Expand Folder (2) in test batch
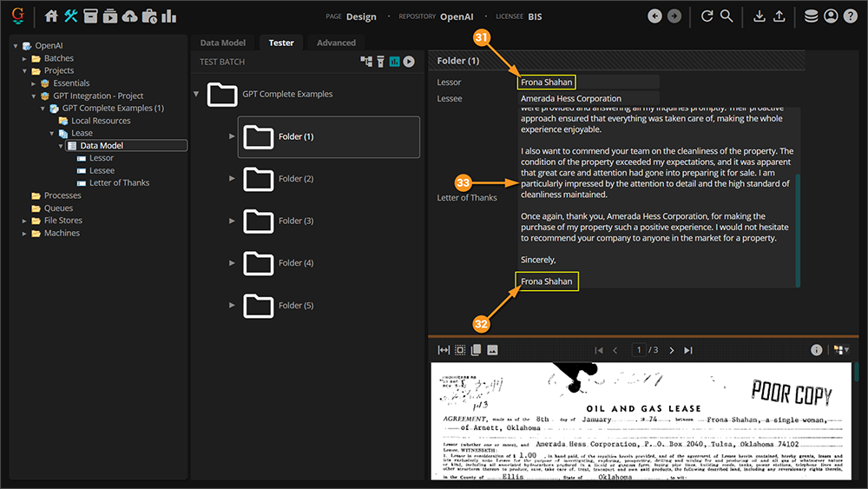868x489 pixels. pyautogui.click(x=232, y=178)
